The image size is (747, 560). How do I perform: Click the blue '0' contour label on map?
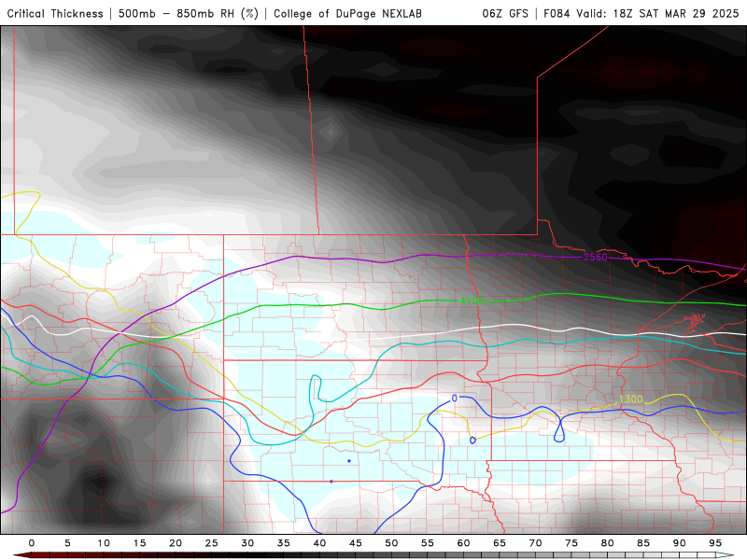[x=455, y=399]
